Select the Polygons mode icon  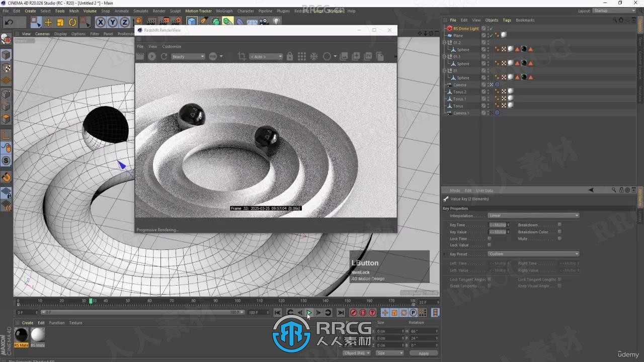pyautogui.click(x=6, y=119)
